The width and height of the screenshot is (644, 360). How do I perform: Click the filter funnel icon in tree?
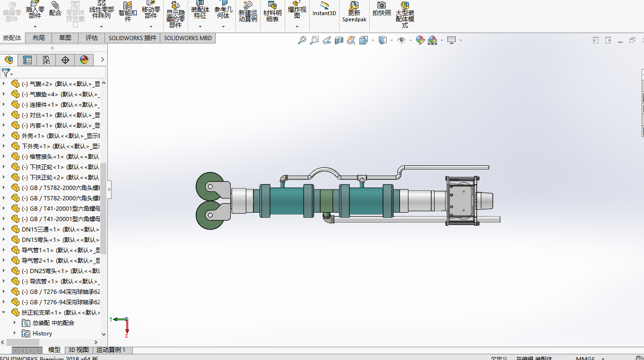coord(6,73)
